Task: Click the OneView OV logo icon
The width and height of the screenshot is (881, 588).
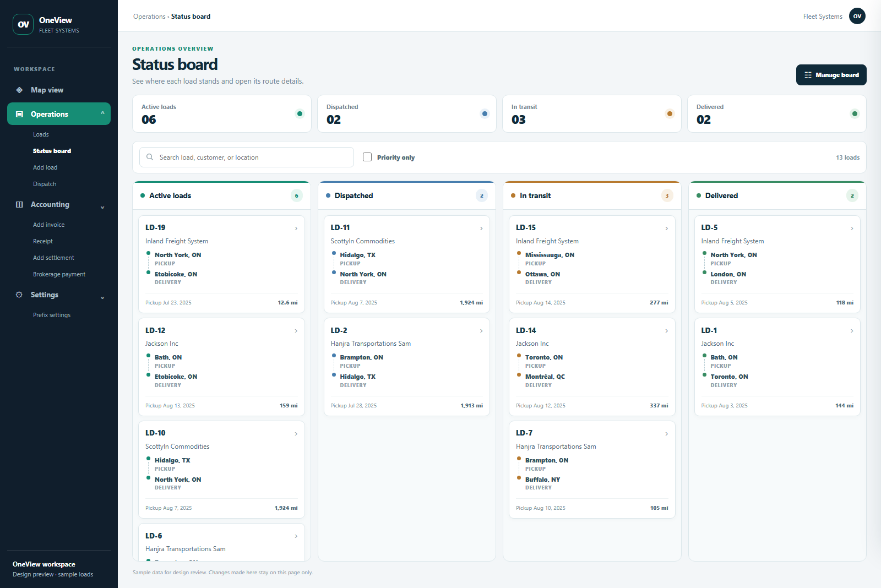Action: 23,24
